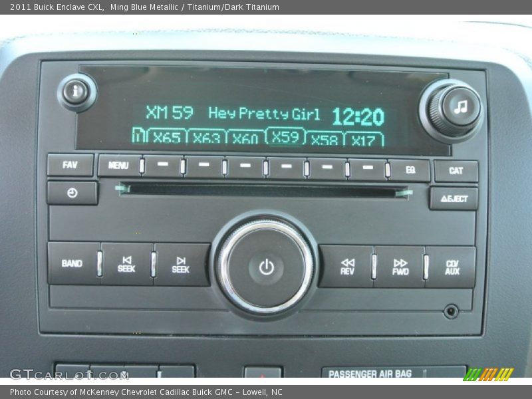
Task: Click the X65 preset tab on display
Action: pos(168,137)
